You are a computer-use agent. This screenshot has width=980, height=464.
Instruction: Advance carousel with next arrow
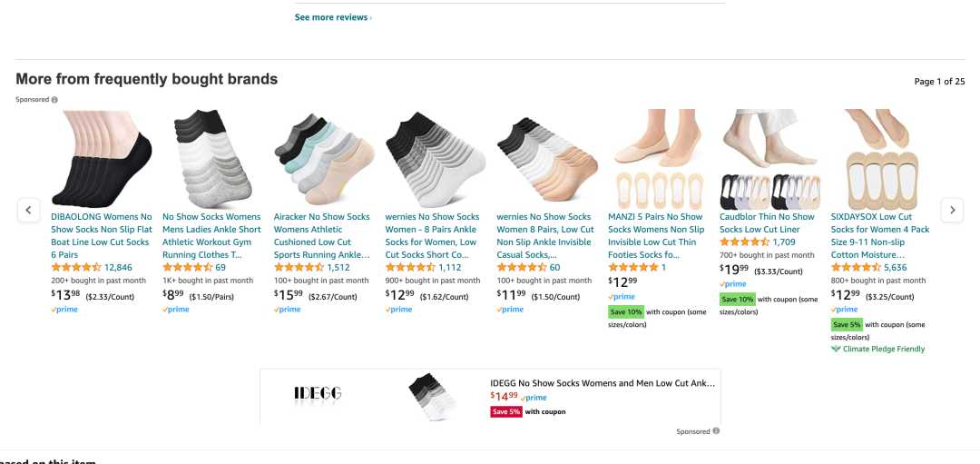click(x=952, y=210)
